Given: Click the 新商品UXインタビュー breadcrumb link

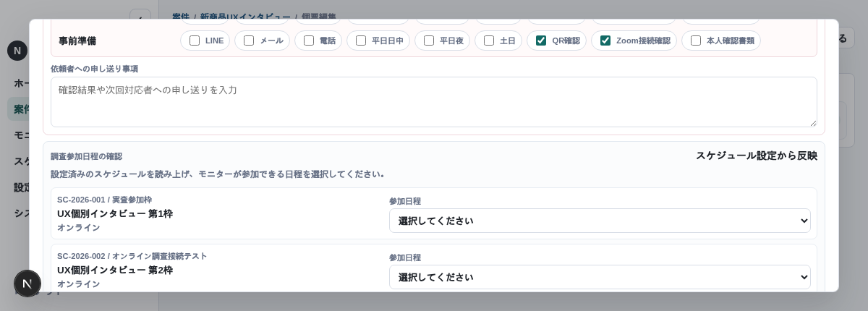Looking at the screenshot, I should [x=245, y=16].
